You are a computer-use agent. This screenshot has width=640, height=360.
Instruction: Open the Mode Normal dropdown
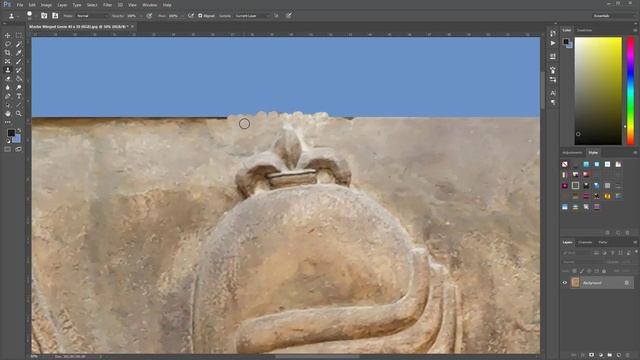point(92,16)
